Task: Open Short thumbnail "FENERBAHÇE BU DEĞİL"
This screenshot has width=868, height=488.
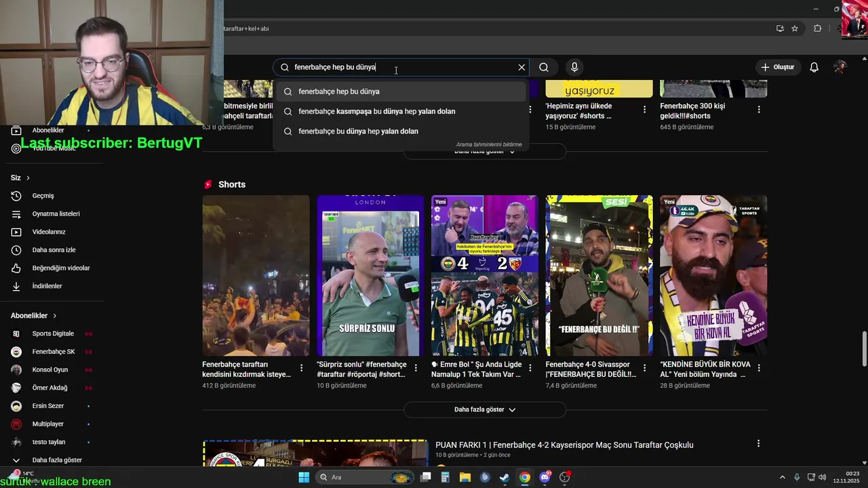Action: [599, 275]
